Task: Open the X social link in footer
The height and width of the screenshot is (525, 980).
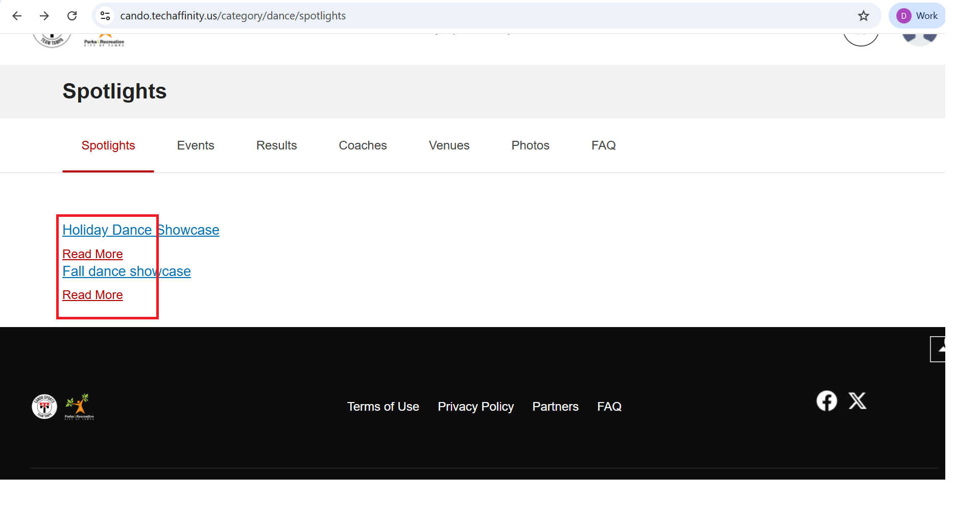Action: [857, 401]
